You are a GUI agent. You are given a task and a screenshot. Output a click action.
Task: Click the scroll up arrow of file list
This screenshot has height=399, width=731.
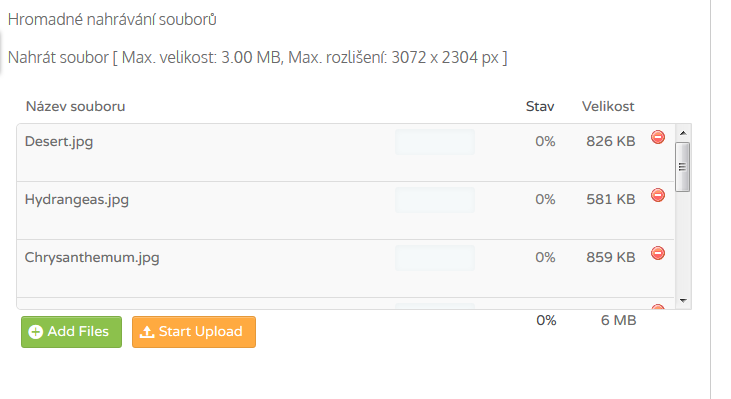(683, 133)
